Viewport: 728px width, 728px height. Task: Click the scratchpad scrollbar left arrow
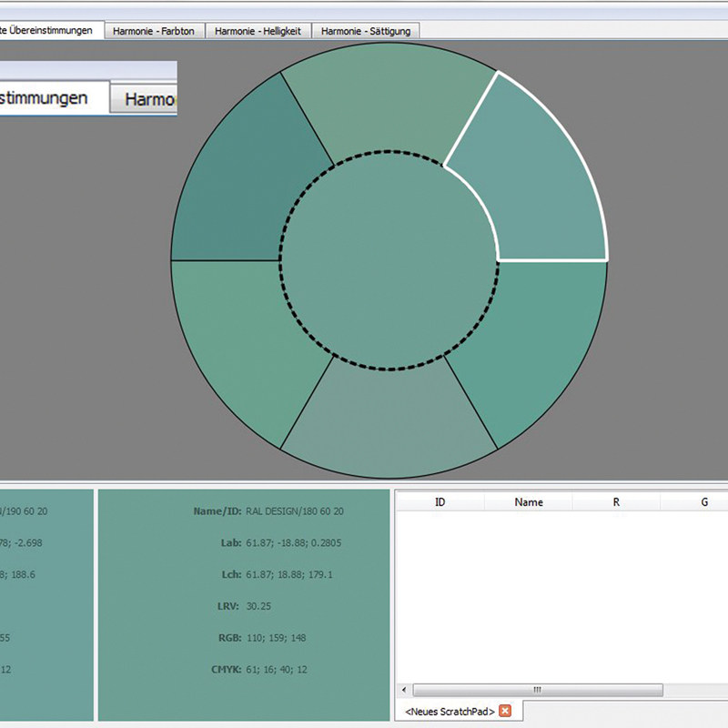tap(403, 689)
